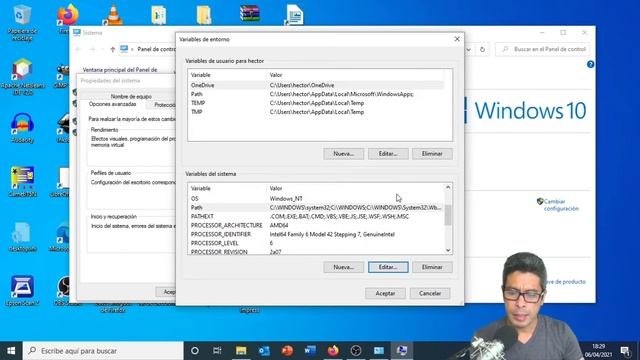This screenshot has width=640, height=360.
Task: Click scroll-up arrow in system variables list
Action: 448,187
